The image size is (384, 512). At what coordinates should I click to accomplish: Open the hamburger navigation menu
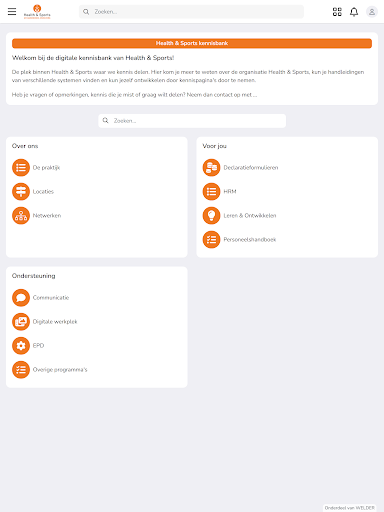click(12, 12)
